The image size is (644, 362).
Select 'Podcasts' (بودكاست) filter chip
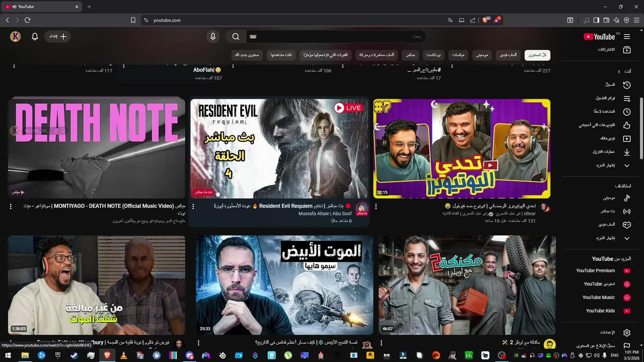click(x=433, y=55)
